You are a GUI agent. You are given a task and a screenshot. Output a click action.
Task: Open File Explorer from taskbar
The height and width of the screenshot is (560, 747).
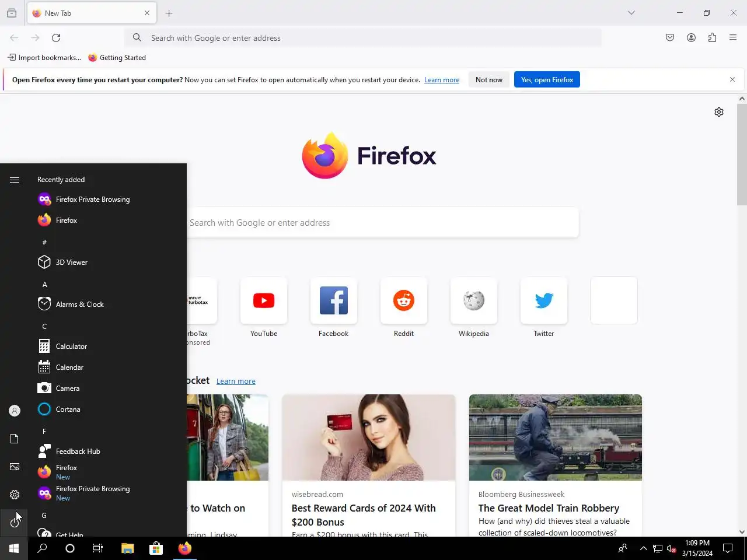coord(127,548)
